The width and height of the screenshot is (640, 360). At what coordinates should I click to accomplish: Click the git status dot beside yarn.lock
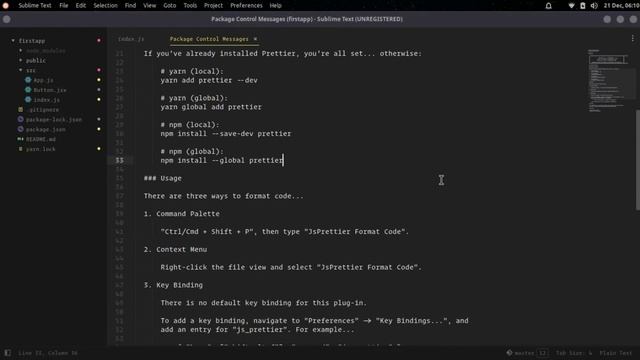click(x=99, y=149)
